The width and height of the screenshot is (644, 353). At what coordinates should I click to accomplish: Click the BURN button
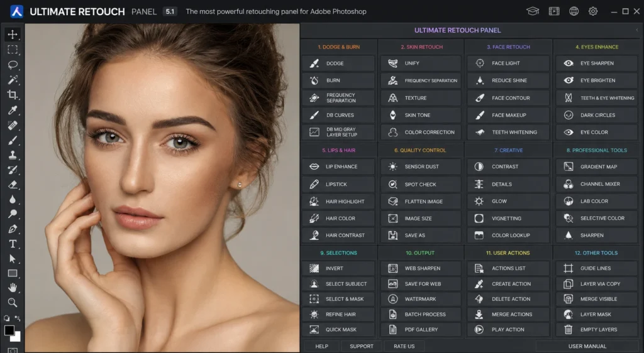(x=338, y=80)
